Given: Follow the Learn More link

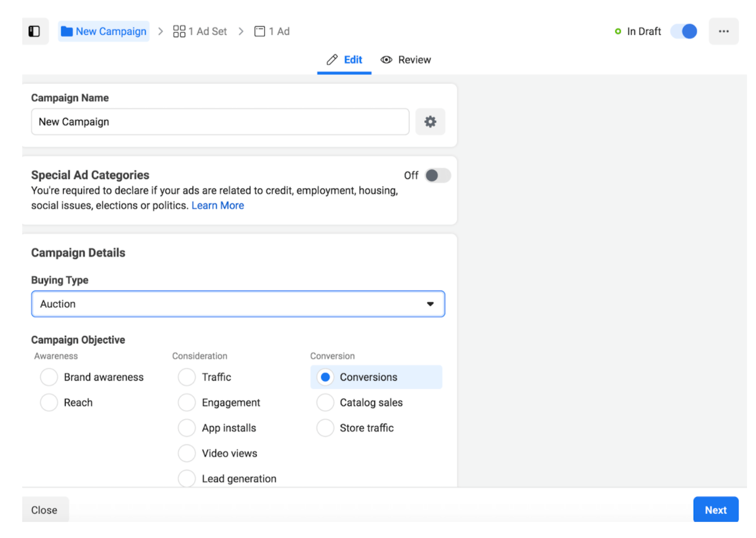Looking at the screenshot, I should click(218, 206).
